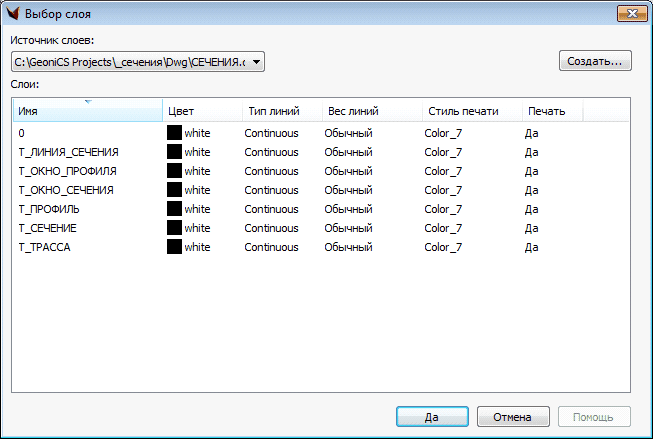Click the color swatch of Т_СЕЧЕНИЕ layer
Screen dimensions: 653x439
(174, 228)
